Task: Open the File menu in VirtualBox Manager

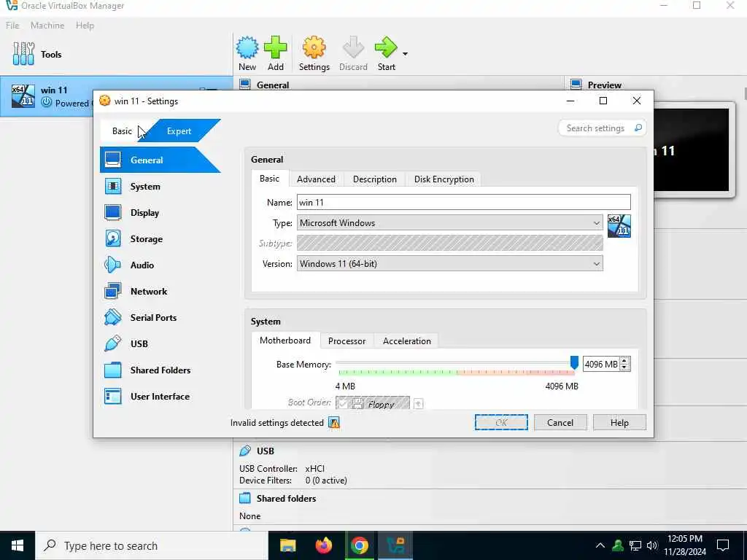Action: 12,26
